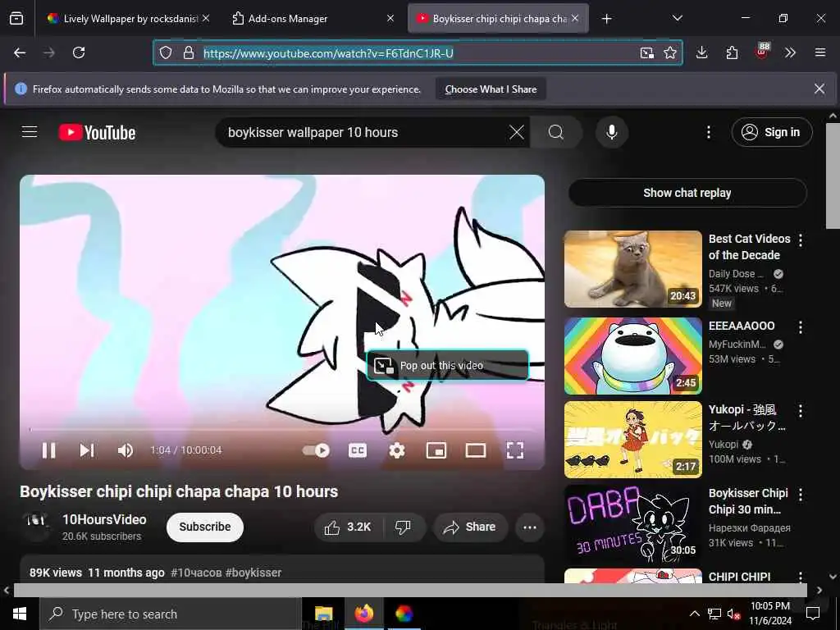Clear the YouTube search query
840x630 pixels.
[x=517, y=132]
